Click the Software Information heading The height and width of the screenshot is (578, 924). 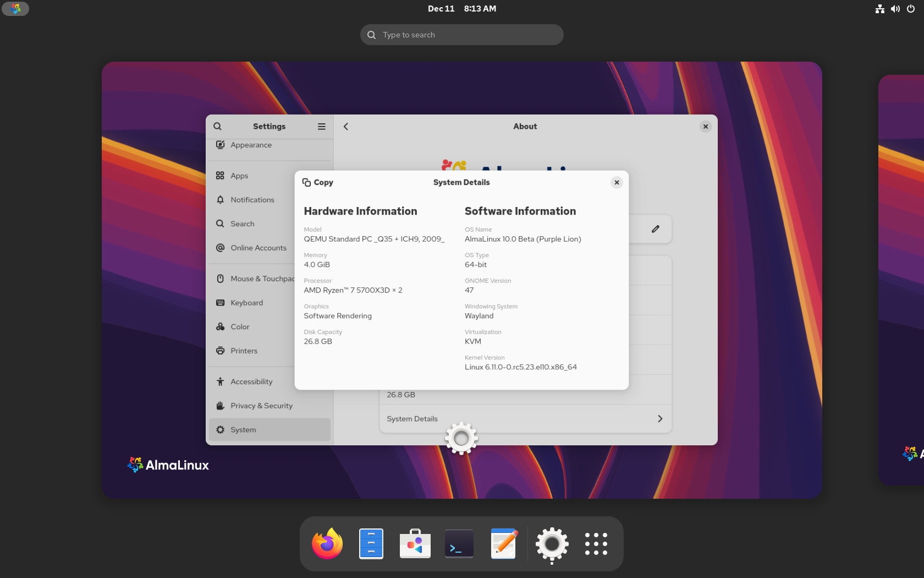pos(520,211)
